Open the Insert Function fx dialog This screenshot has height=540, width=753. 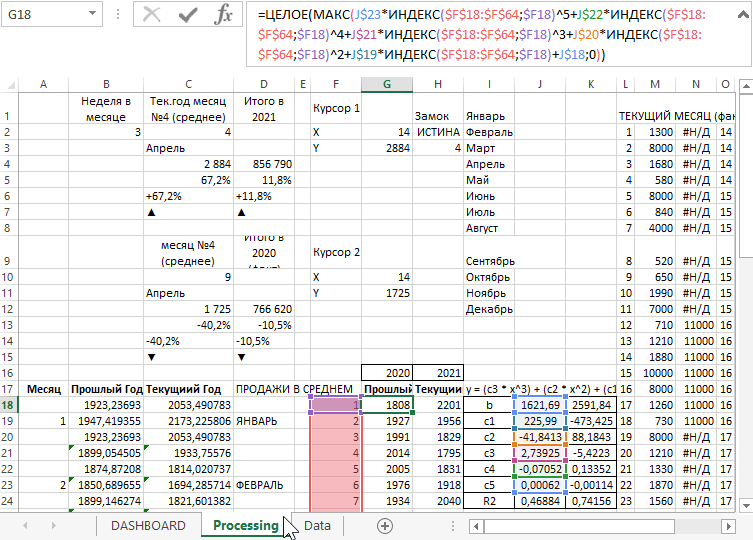coord(224,15)
